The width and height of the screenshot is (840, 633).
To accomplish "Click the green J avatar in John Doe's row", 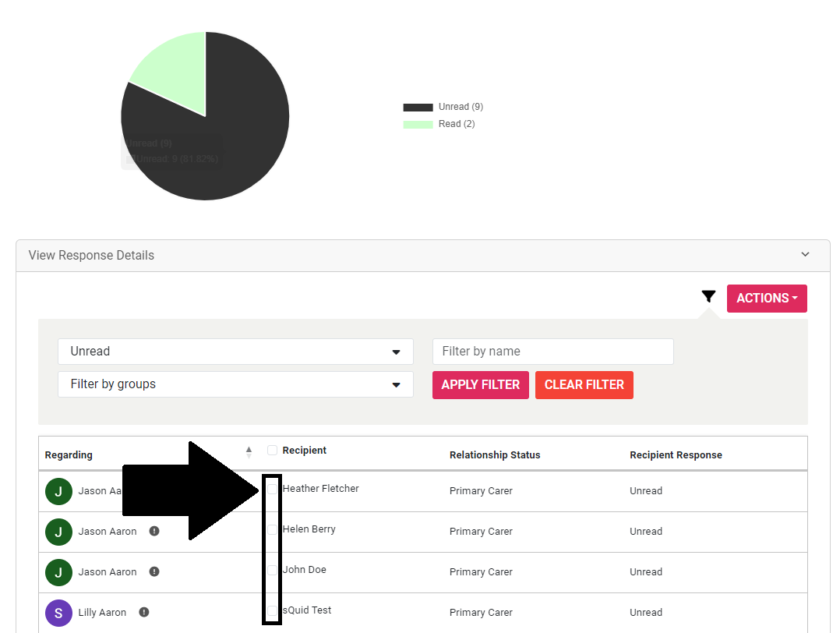I will coord(58,572).
